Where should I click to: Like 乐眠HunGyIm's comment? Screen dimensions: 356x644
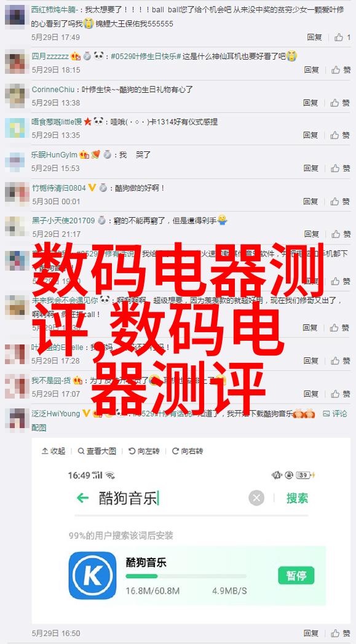coord(342,168)
